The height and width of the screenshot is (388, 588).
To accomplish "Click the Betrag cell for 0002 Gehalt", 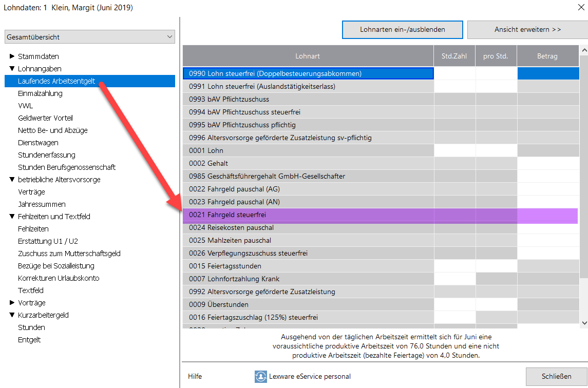I will (x=547, y=164).
